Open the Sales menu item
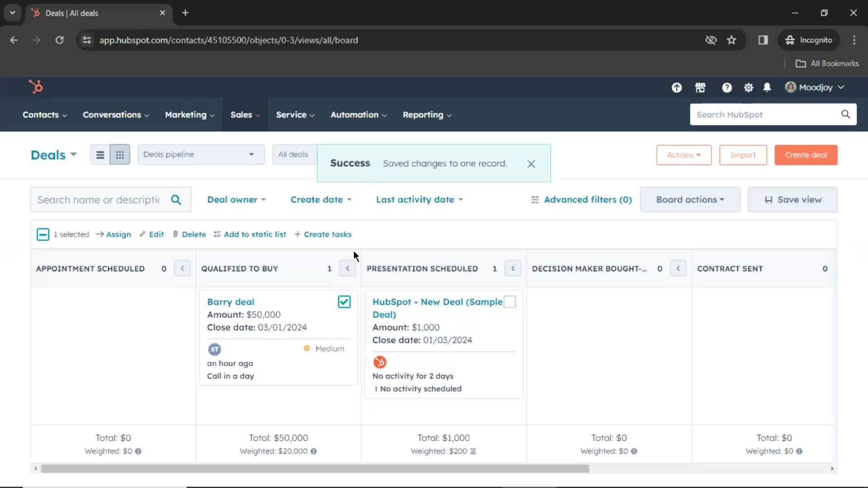 coord(241,114)
